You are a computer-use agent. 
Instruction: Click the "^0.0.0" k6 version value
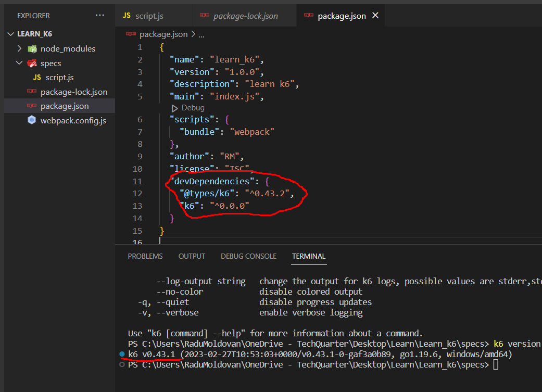pos(230,206)
